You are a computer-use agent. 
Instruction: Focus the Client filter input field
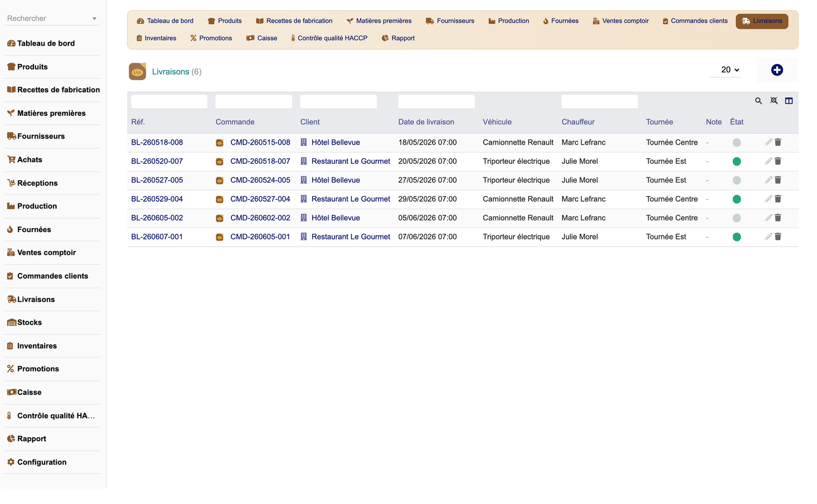tap(338, 102)
